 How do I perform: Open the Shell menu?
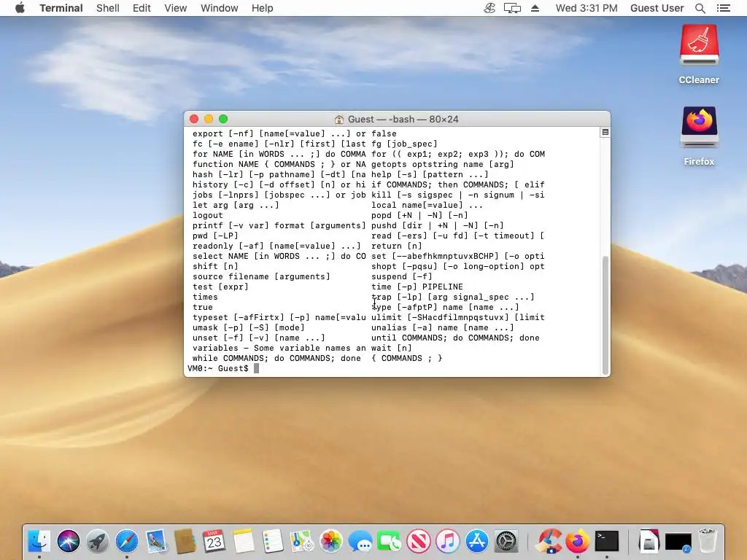tap(108, 8)
